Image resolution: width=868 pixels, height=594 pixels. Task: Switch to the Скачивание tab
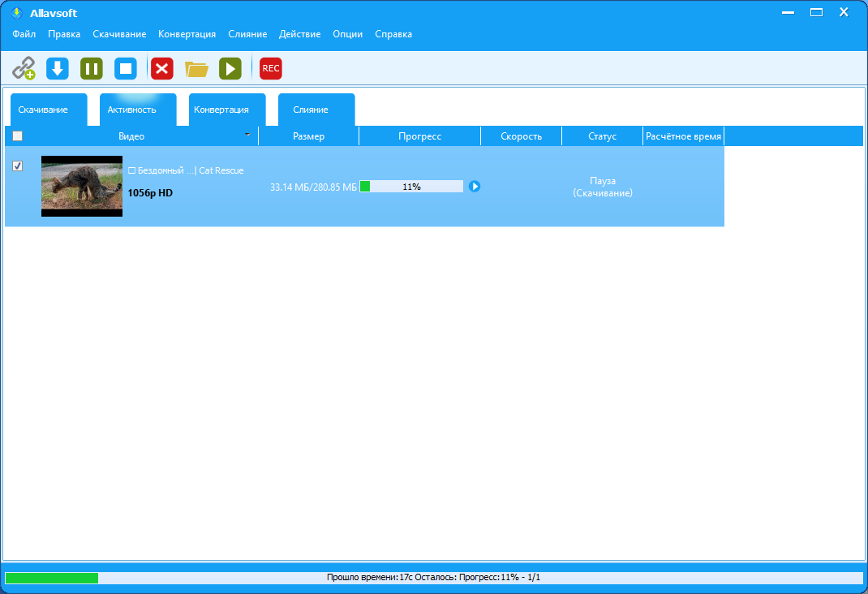click(x=49, y=110)
